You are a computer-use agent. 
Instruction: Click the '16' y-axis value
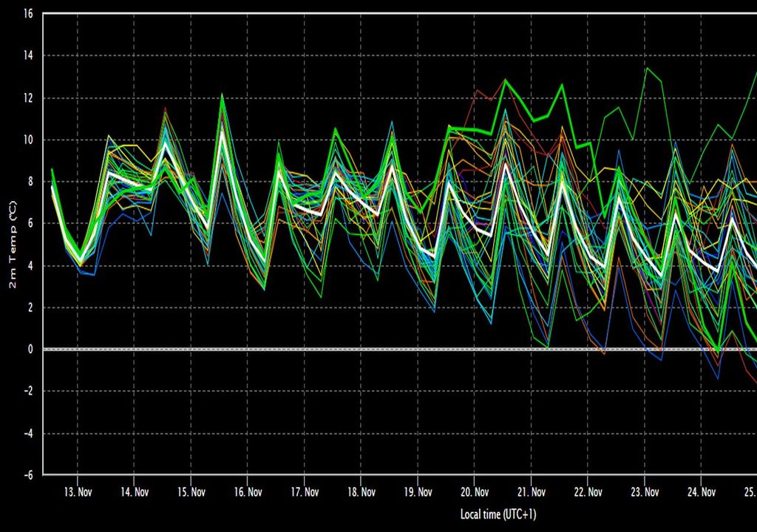point(28,13)
